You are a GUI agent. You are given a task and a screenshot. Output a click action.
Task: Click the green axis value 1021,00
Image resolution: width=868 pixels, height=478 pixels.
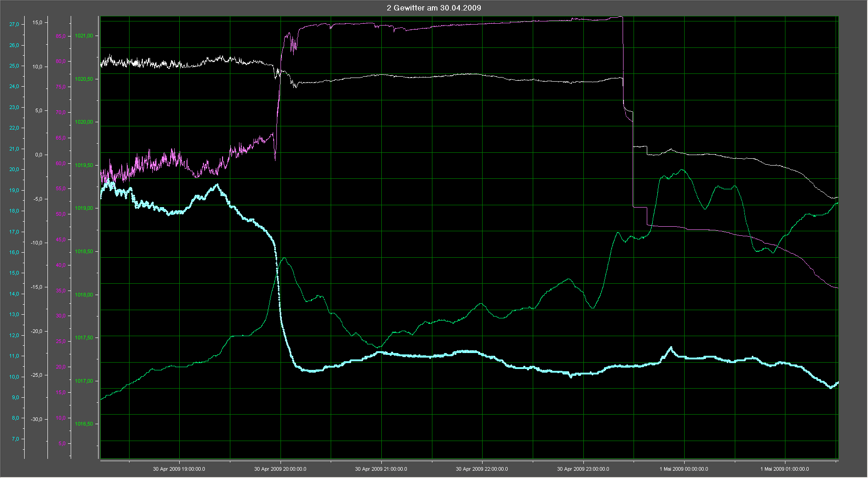[x=84, y=36]
